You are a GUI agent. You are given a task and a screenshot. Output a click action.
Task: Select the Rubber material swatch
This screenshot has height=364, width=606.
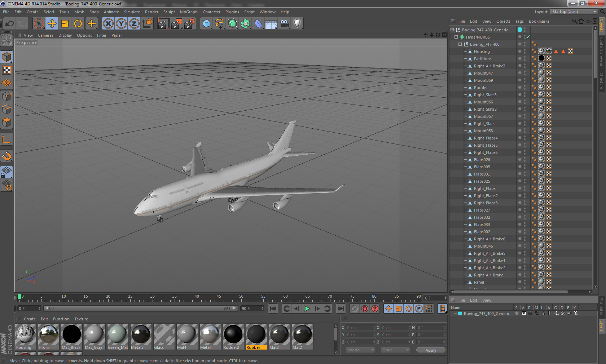click(256, 337)
